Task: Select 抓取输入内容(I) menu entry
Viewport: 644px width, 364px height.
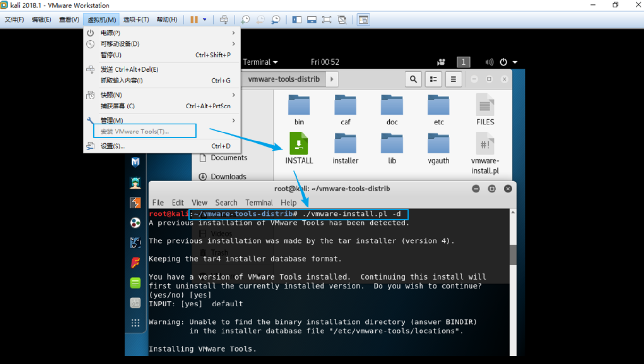Action: [x=162, y=80]
